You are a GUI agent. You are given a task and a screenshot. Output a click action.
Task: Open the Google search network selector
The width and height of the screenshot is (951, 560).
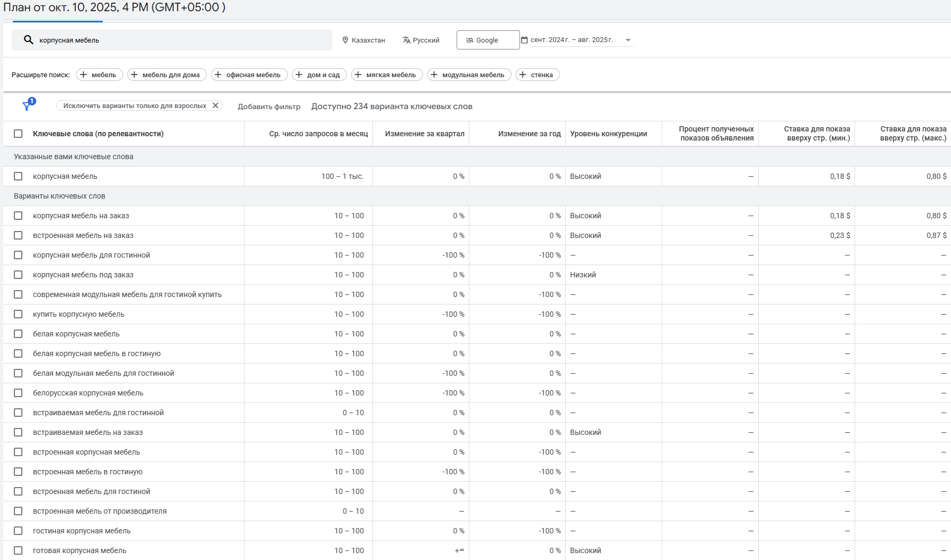point(487,40)
